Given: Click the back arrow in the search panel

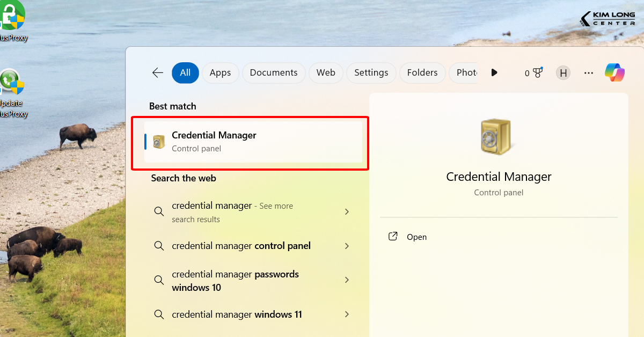Looking at the screenshot, I should coord(157,72).
